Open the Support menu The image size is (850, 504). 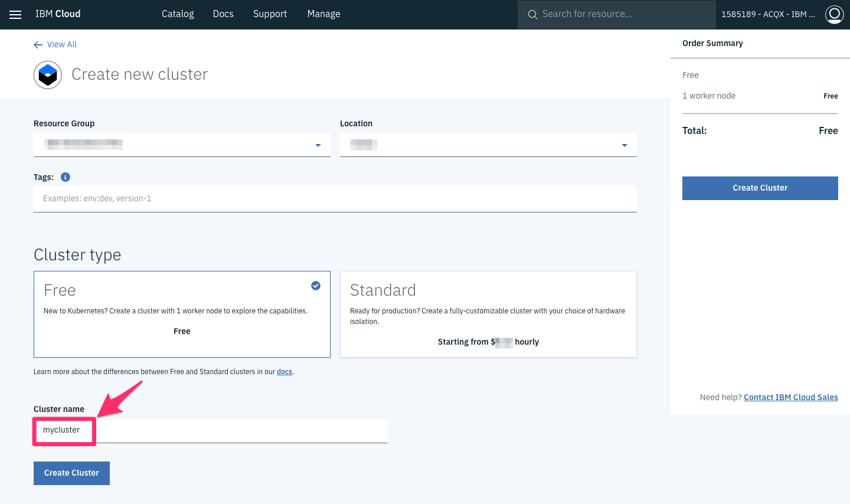coord(270,14)
